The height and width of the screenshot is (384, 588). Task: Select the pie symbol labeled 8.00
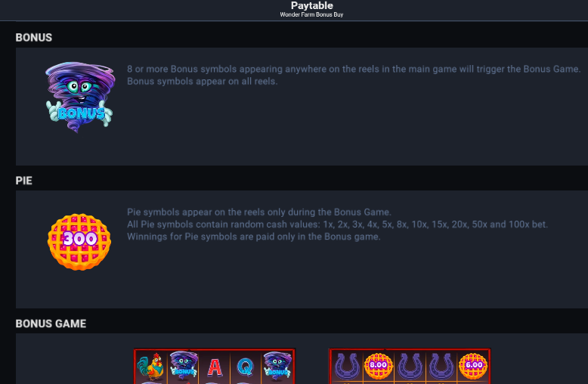pos(378,366)
